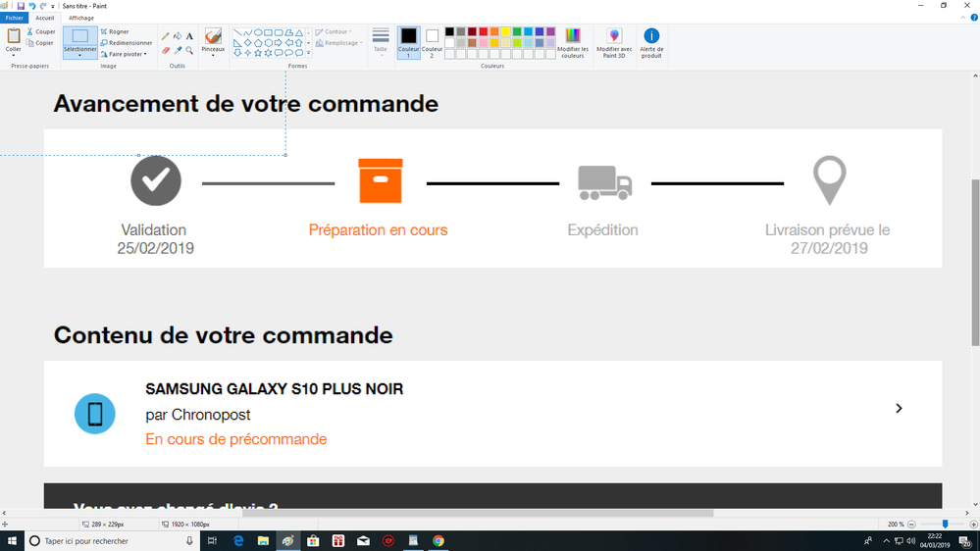This screenshot has height=551, width=980.
Task: Pick the yellow color swatch
Action: coord(505,31)
